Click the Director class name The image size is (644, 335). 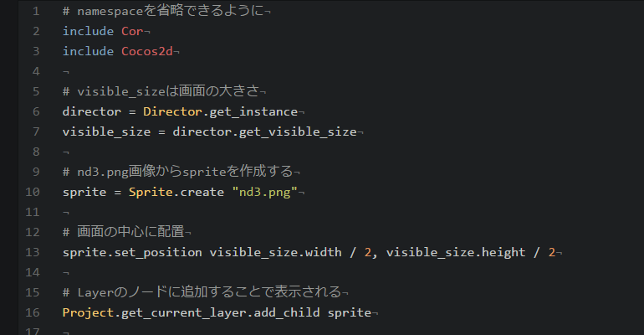pyautogui.click(x=172, y=111)
